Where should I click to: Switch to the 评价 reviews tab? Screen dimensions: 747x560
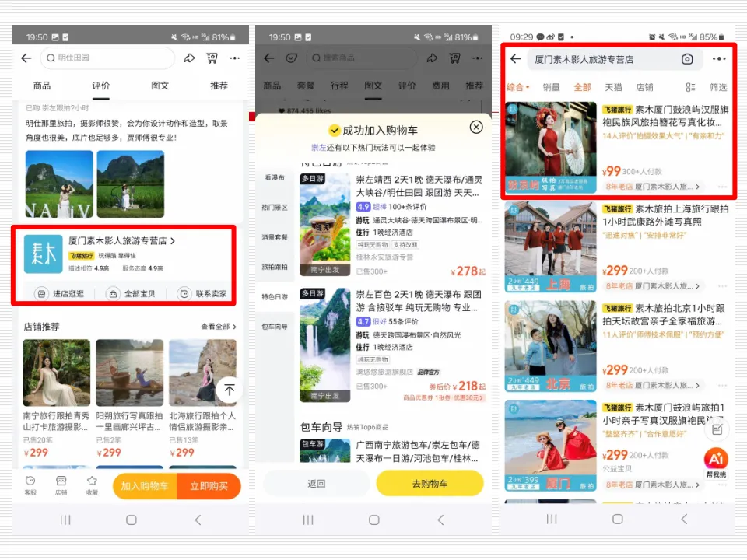[x=100, y=86]
